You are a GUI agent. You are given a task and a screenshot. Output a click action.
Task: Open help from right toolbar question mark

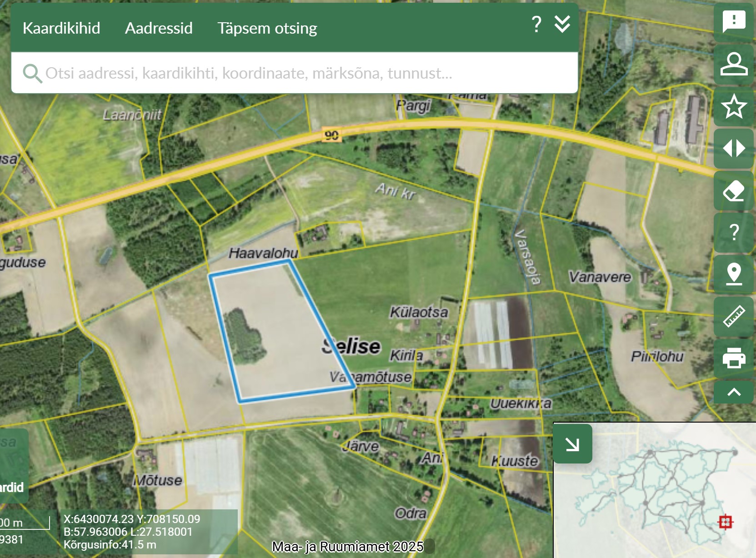(x=733, y=233)
